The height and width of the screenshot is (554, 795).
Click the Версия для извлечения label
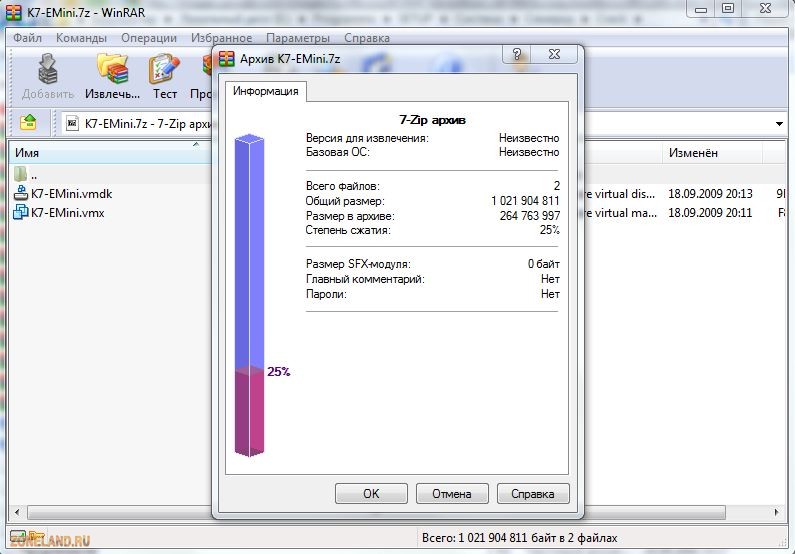[367, 138]
